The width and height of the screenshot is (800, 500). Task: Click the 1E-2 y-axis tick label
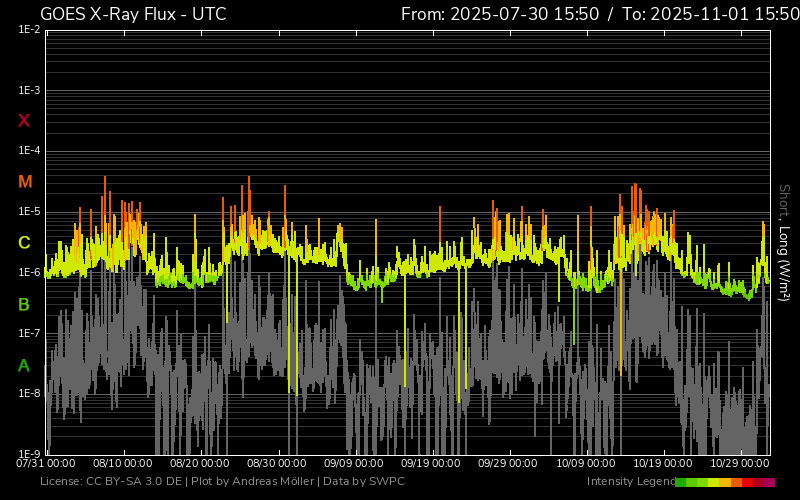pyautogui.click(x=29, y=30)
